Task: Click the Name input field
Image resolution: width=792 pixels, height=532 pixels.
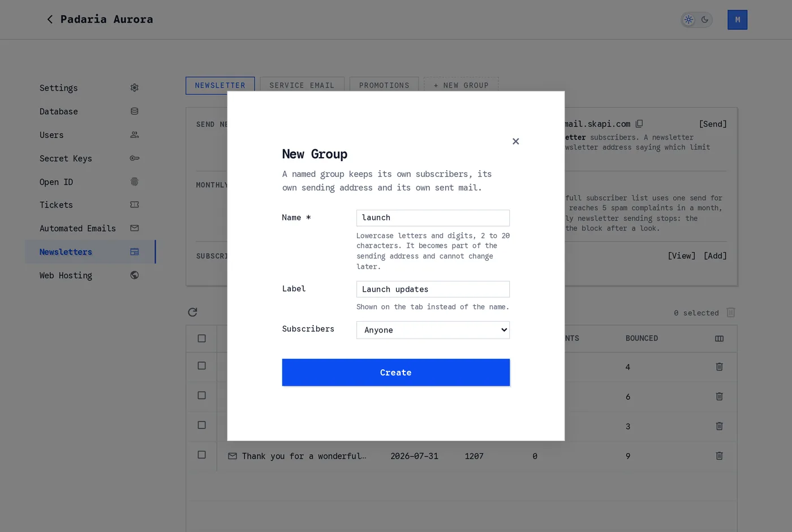Action: 433,218
